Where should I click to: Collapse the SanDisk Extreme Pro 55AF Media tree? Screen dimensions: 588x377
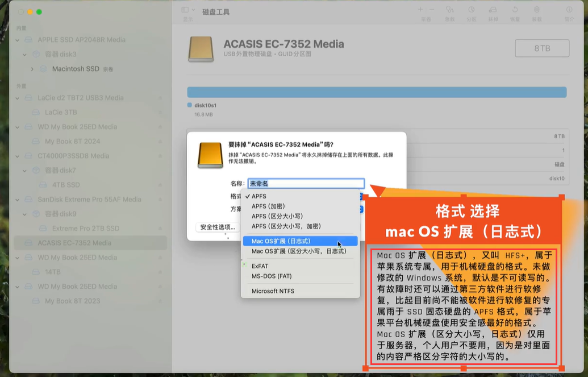pyautogui.click(x=18, y=200)
